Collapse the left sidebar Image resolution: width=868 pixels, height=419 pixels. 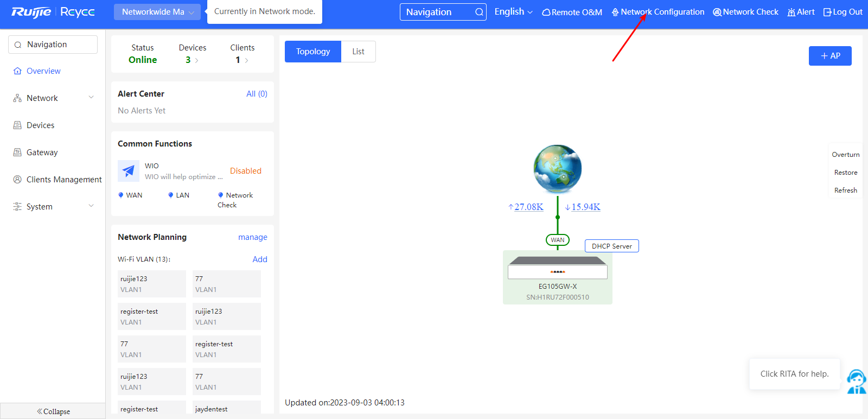(53, 411)
